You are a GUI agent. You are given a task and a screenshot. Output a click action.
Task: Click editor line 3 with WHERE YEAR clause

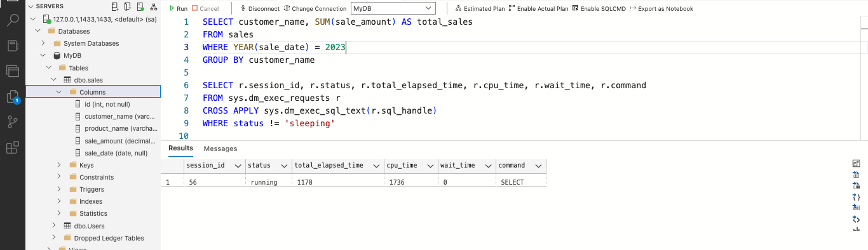[274, 47]
